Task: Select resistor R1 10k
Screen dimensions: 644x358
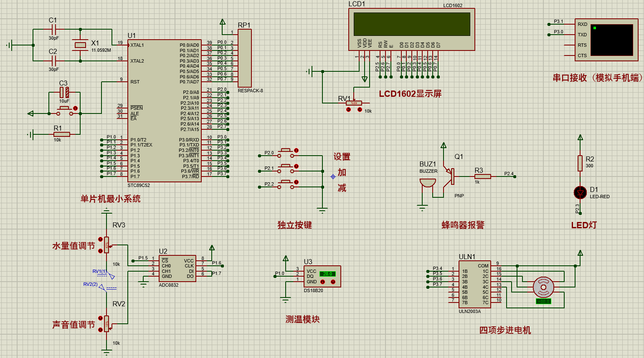Action: tap(61, 134)
